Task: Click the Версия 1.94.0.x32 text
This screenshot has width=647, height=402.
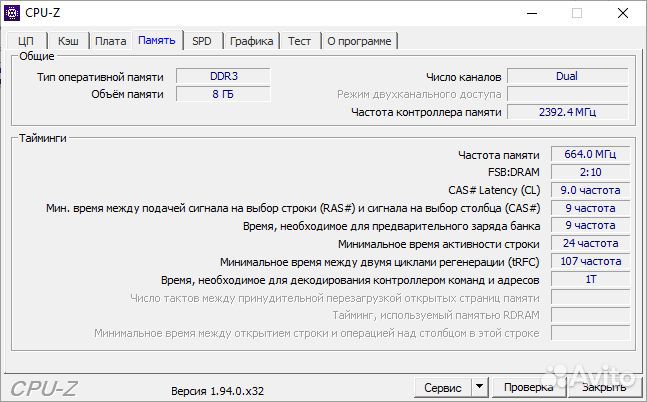Action: coord(217,391)
